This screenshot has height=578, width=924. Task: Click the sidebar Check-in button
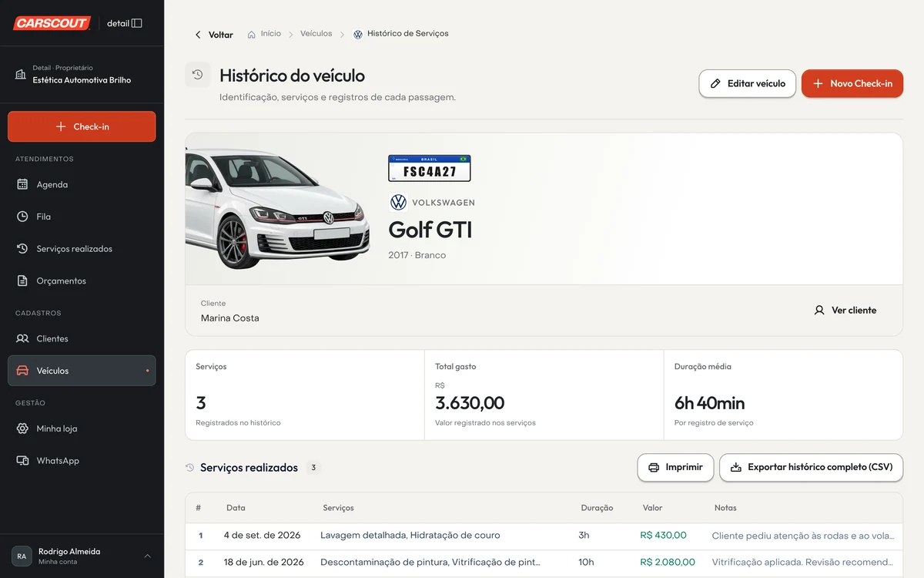[82, 126]
